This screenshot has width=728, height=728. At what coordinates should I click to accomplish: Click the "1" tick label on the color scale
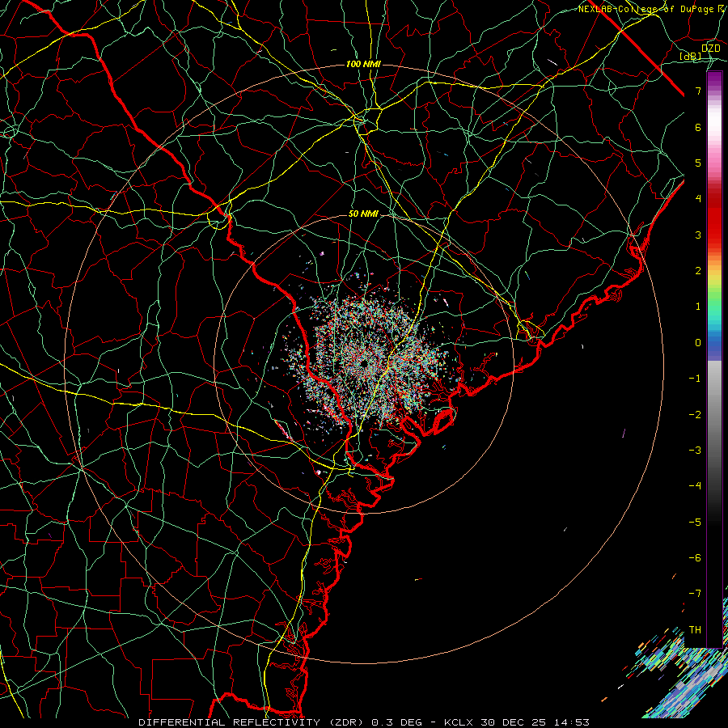point(698,307)
